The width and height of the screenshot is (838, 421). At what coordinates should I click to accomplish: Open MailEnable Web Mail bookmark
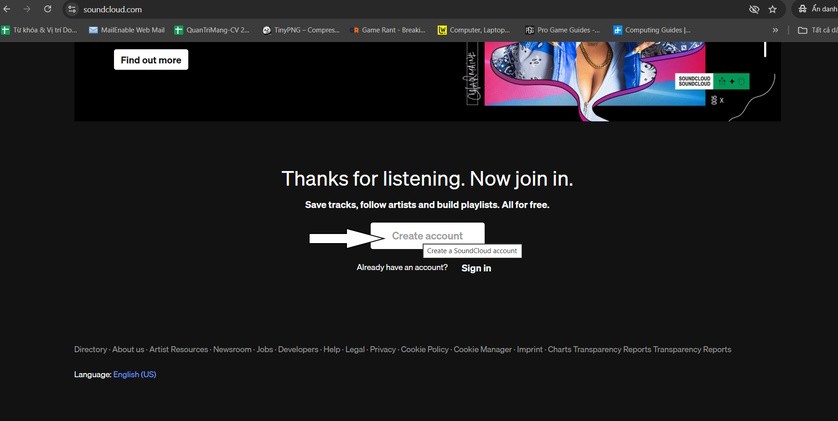[x=127, y=30]
